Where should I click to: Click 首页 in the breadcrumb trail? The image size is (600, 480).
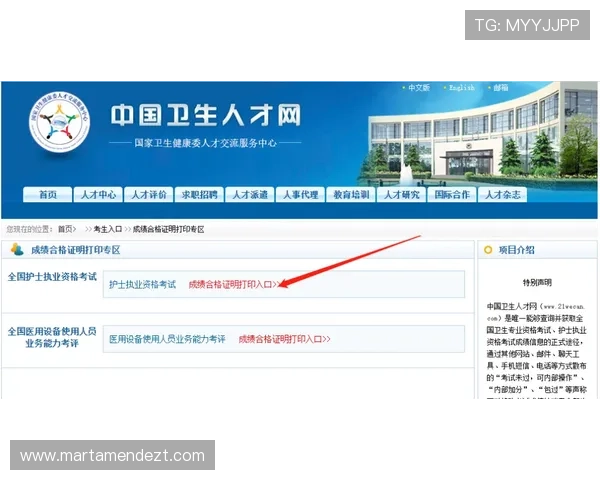point(65,229)
